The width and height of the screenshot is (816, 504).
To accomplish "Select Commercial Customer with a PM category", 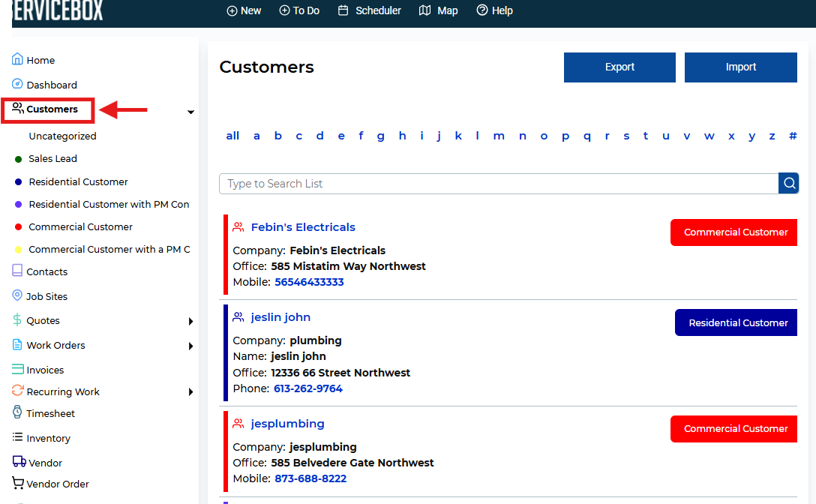I will (109, 249).
